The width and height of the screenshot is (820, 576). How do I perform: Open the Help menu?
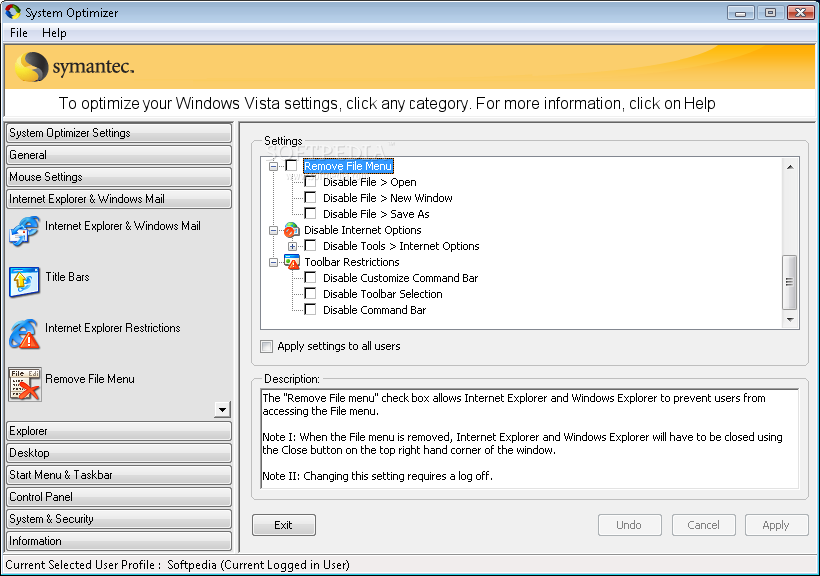click(x=54, y=33)
